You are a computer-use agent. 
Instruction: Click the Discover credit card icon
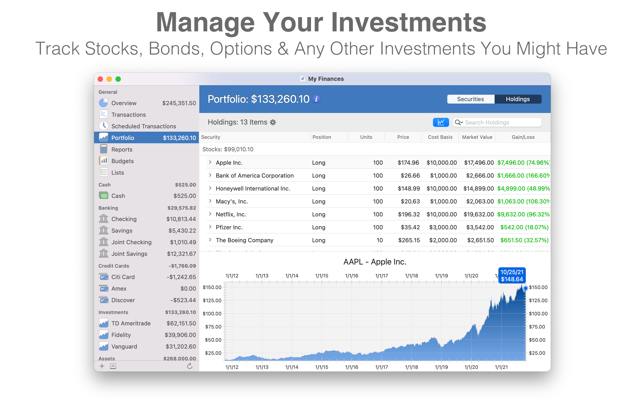point(103,300)
